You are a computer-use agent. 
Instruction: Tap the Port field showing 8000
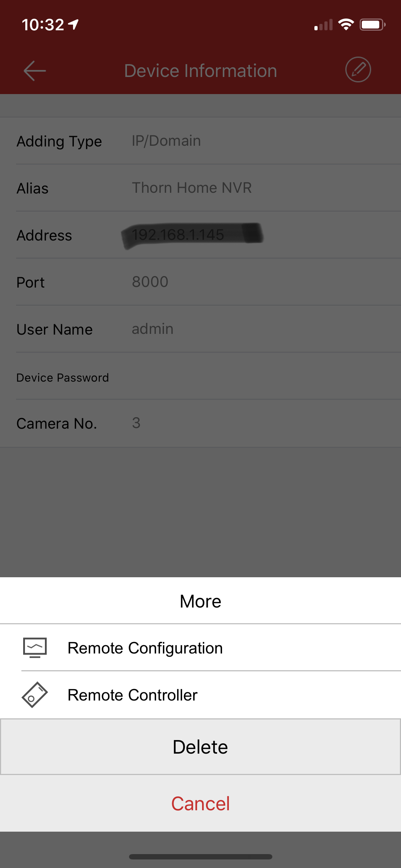click(x=150, y=282)
